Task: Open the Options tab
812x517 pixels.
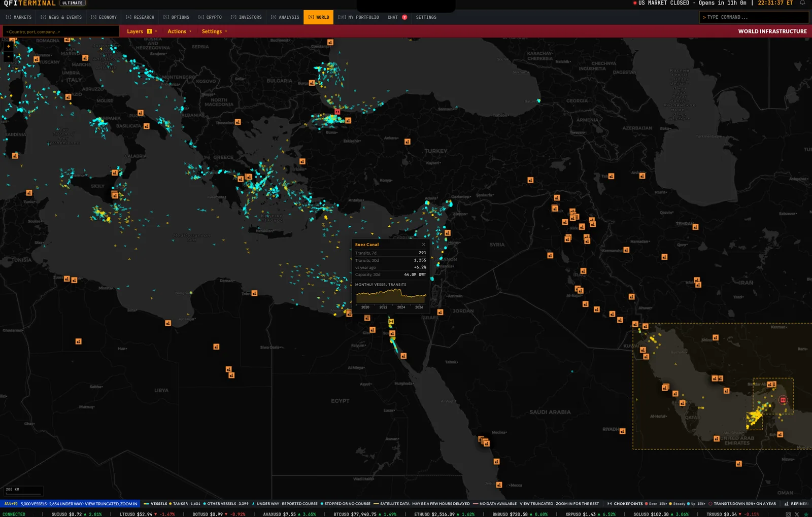Action: pos(176,17)
